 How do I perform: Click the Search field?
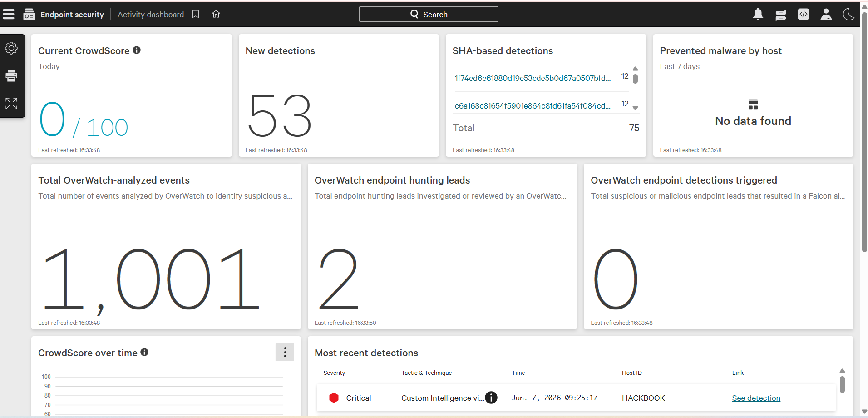(x=429, y=14)
